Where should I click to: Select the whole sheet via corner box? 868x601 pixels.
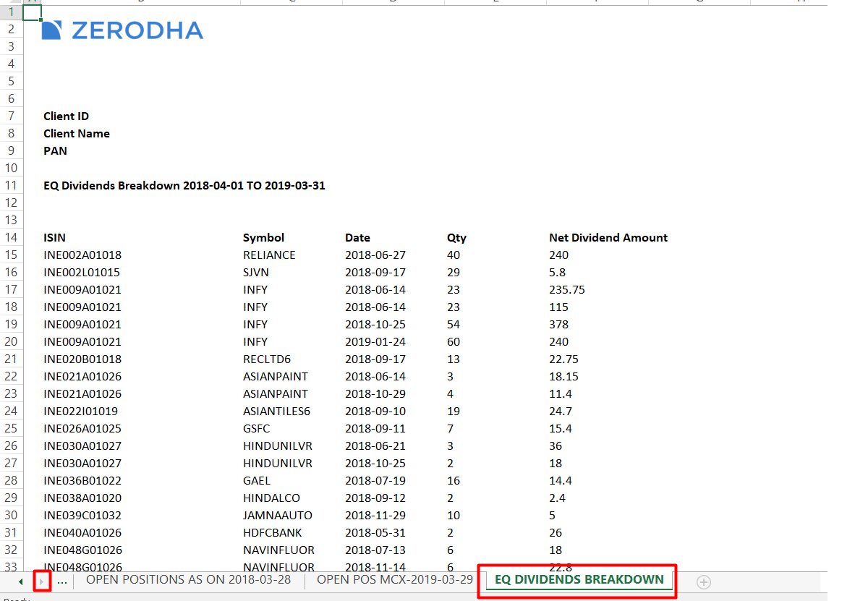[x=12, y=2]
